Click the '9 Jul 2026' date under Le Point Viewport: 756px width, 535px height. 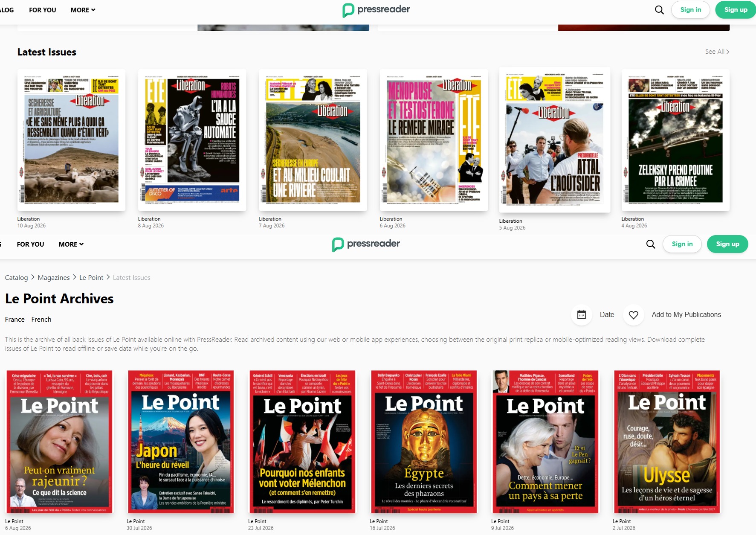coord(503,528)
